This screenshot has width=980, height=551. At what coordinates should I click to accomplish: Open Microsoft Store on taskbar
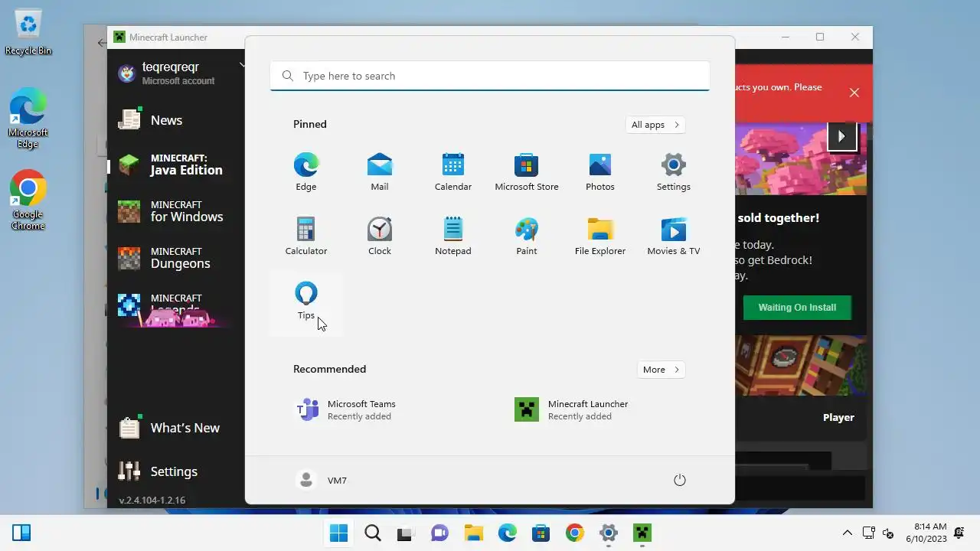tap(541, 533)
